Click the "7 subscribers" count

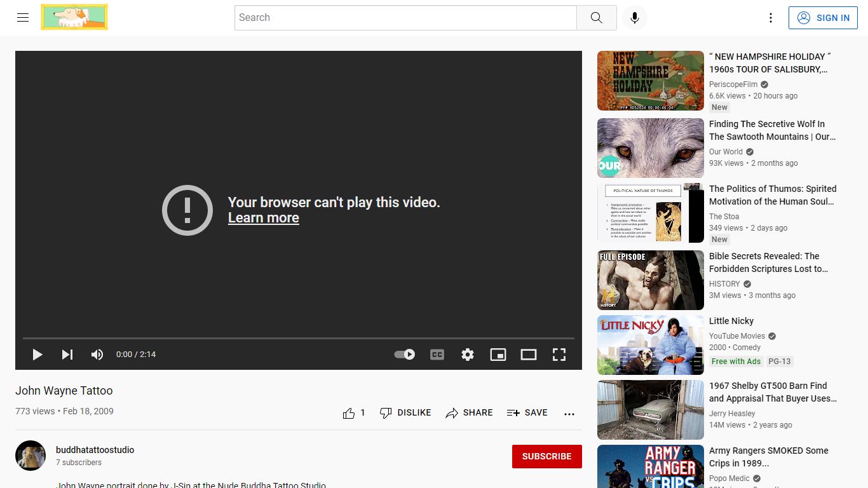(x=79, y=463)
